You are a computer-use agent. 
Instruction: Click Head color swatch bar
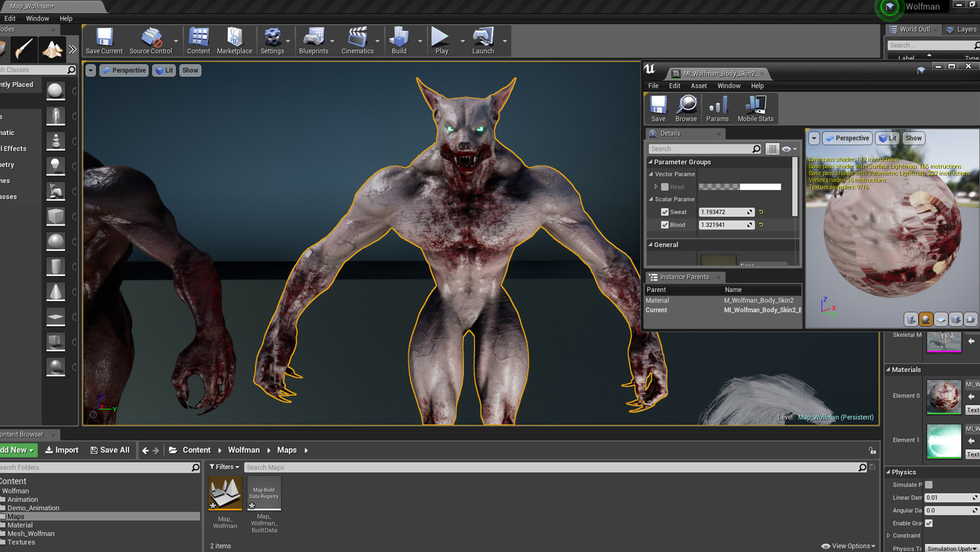tap(740, 187)
